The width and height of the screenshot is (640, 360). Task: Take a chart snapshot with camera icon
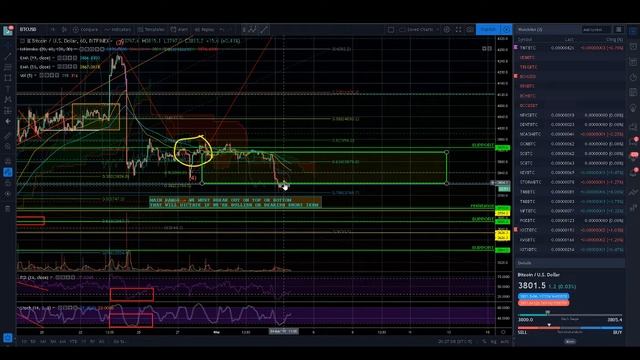click(470, 29)
